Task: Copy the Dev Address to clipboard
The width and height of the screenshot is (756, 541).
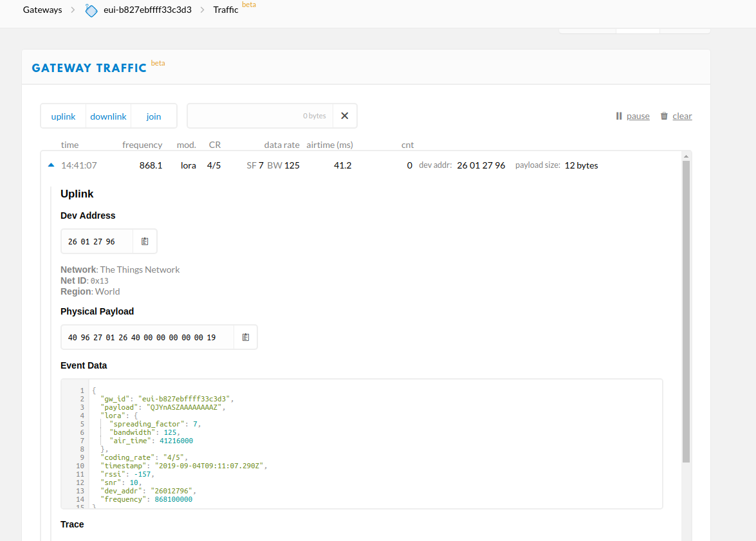Action: point(145,241)
